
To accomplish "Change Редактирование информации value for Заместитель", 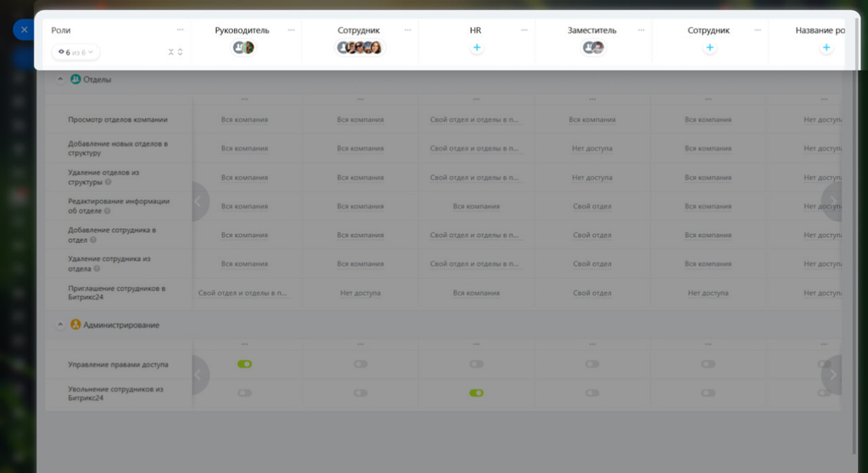I will pyautogui.click(x=592, y=206).
